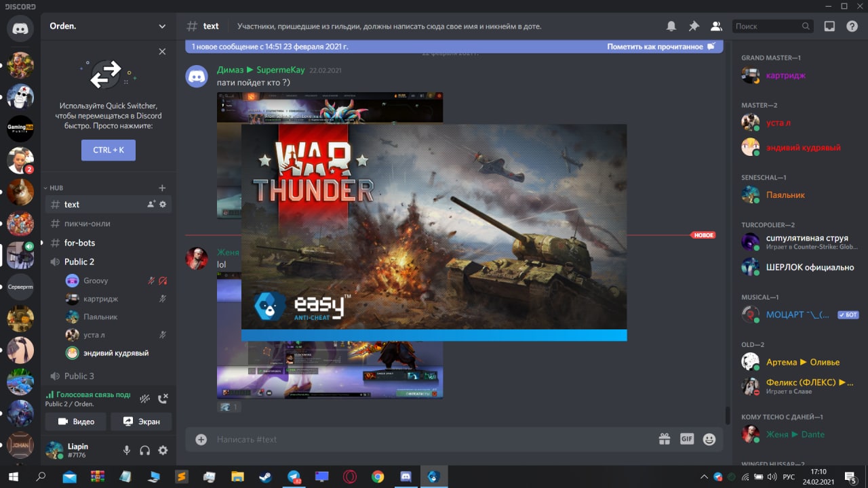Open Windows Action Center notifications
This screenshot has width=868, height=488.
pyautogui.click(x=850, y=476)
